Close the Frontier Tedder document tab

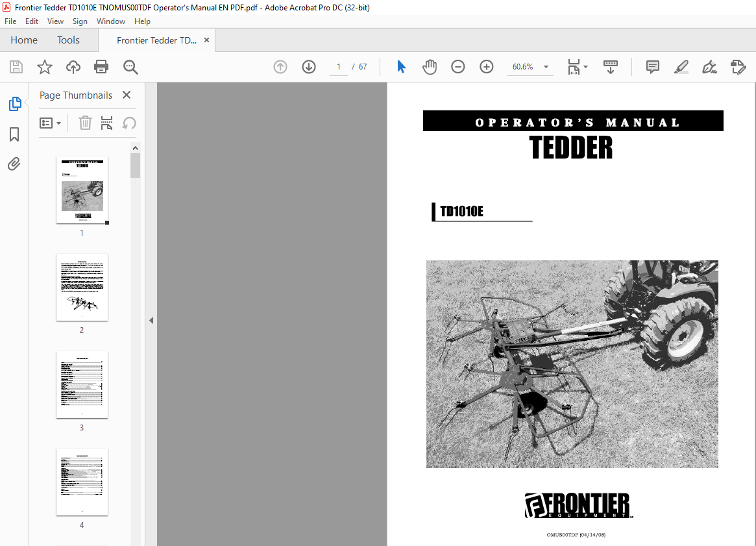pos(206,40)
